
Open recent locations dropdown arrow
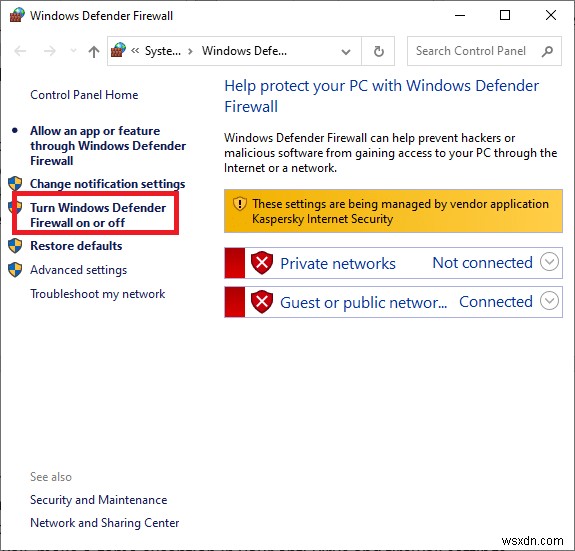click(x=74, y=51)
